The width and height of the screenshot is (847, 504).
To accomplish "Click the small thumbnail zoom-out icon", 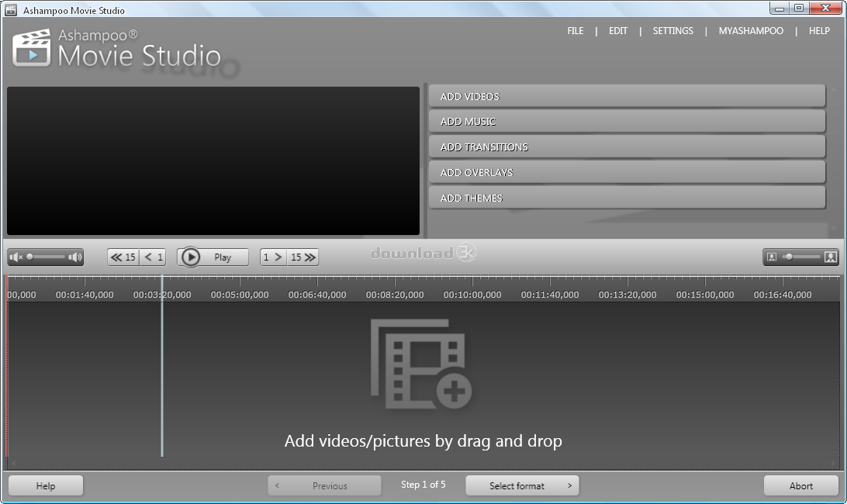I will pos(772,257).
